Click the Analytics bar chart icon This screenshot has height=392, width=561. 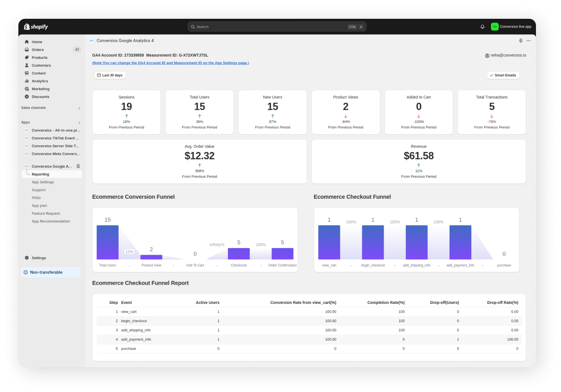click(x=27, y=81)
